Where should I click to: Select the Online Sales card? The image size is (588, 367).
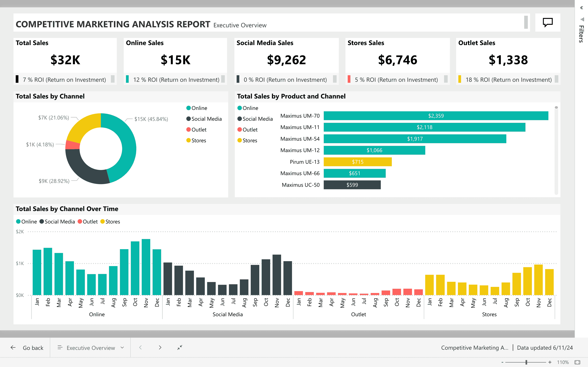coord(175,61)
